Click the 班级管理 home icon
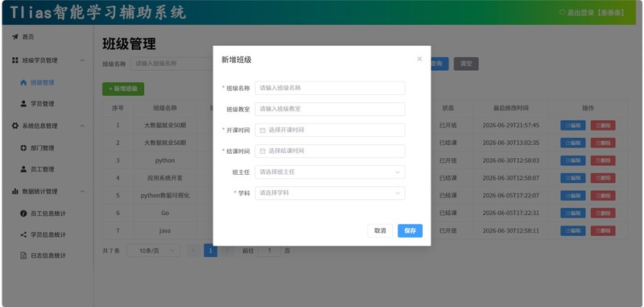 click(x=24, y=83)
